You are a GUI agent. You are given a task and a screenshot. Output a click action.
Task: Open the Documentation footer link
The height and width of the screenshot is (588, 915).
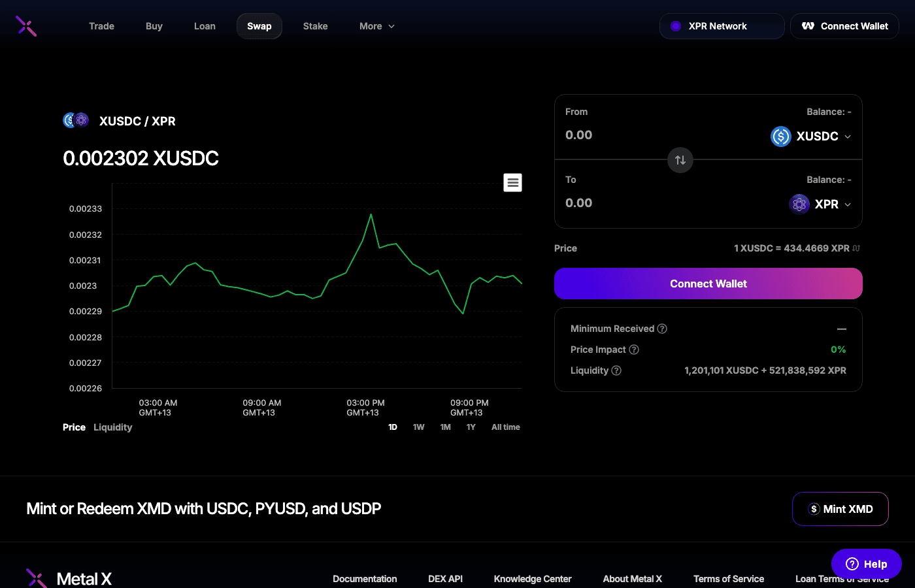(365, 579)
